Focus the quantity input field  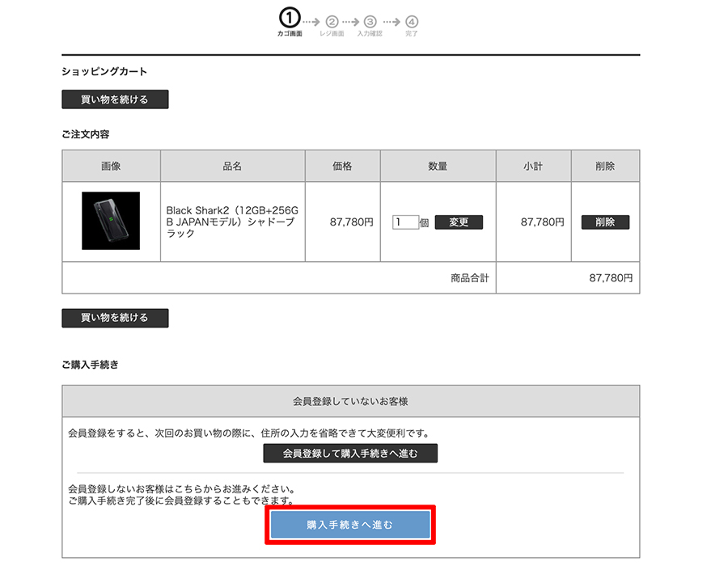[405, 222]
